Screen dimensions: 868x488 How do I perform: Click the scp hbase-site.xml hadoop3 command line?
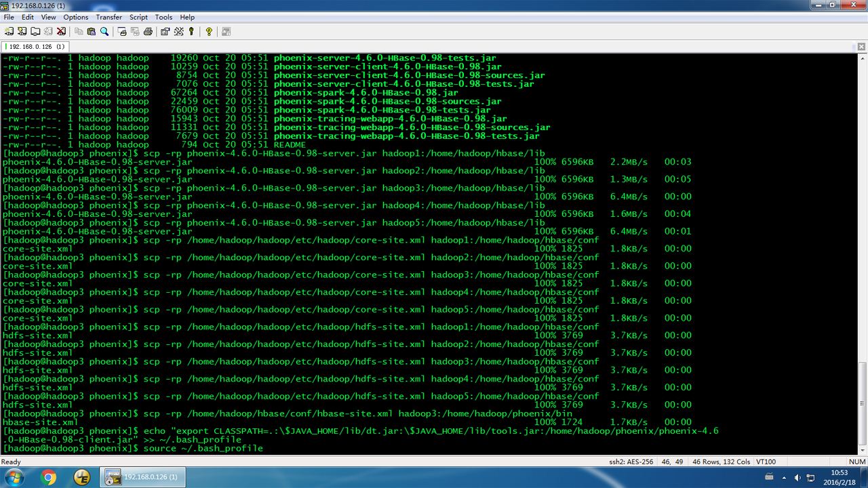pos(288,413)
